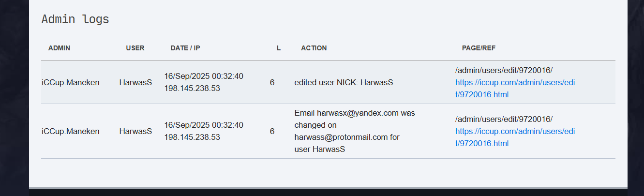Open the second row's iccup.com edit link
This screenshot has height=196, width=644.
coord(514,132)
